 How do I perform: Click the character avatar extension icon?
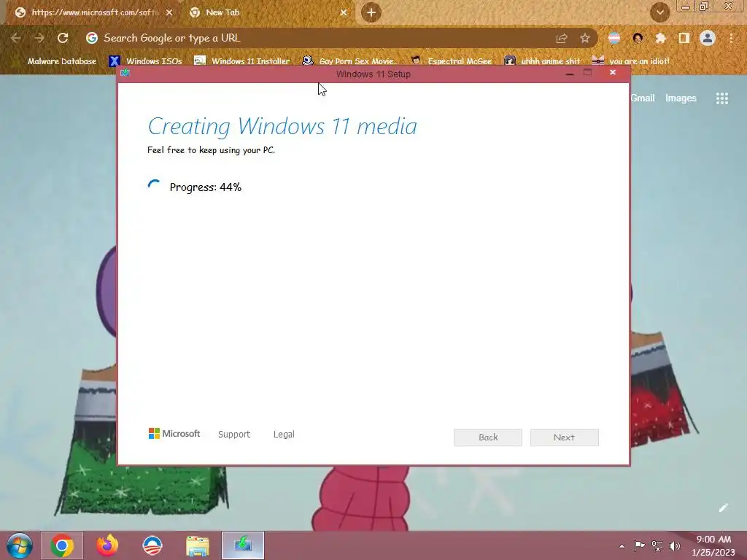pyautogui.click(x=638, y=38)
